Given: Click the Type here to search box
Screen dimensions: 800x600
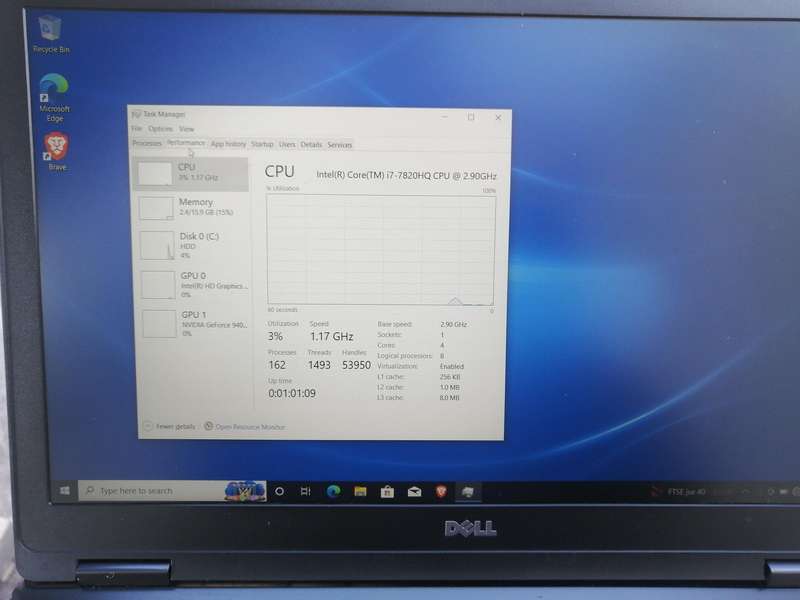Looking at the screenshot, I should tap(172, 491).
